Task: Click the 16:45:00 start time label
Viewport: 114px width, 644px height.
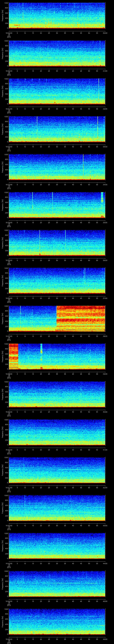Action: click(9, 639)
